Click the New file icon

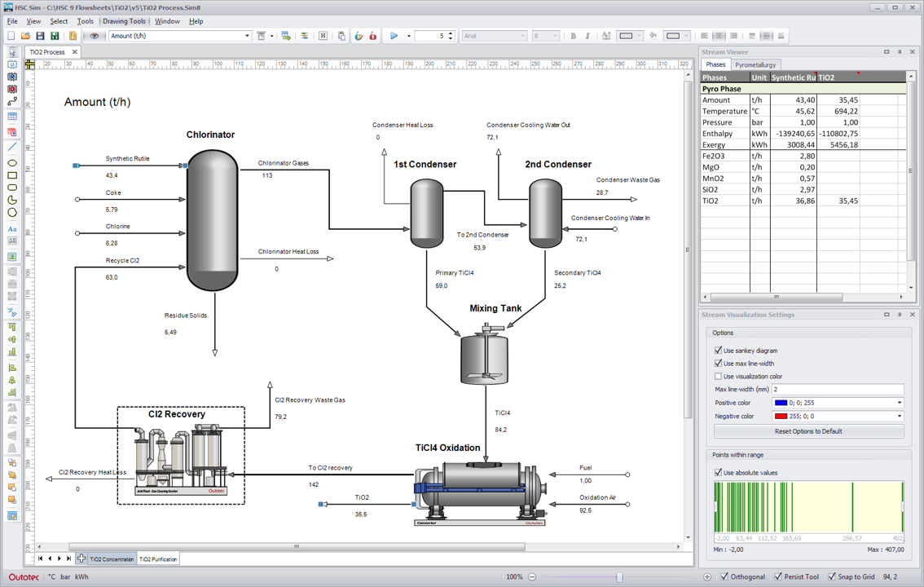pyautogui.click(x=11, y=36)
